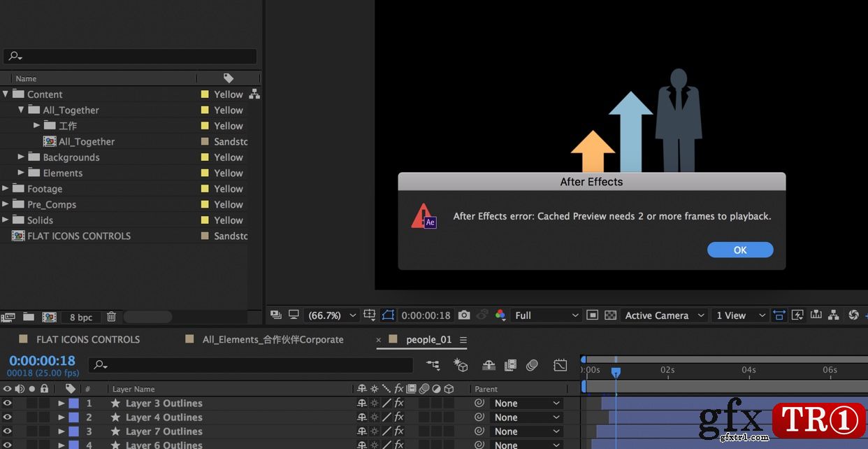
Task: Hide Layer 3 Outlines using eye toggle
Action: click(x=7, y=404)
